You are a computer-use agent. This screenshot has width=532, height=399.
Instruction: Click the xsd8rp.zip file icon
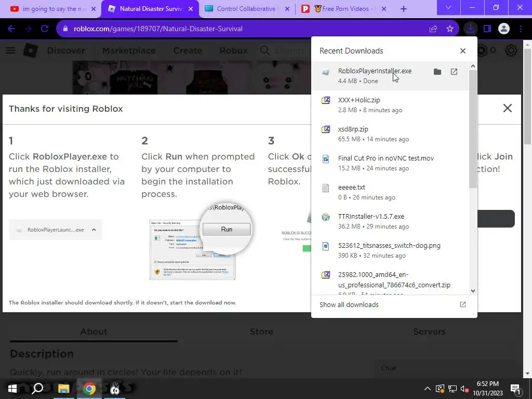coord(326,129)
